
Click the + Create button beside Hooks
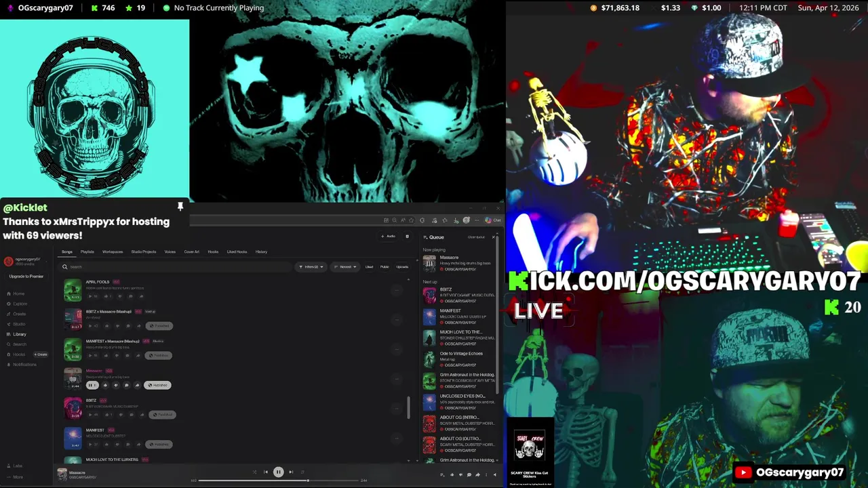tap(41, 354)
